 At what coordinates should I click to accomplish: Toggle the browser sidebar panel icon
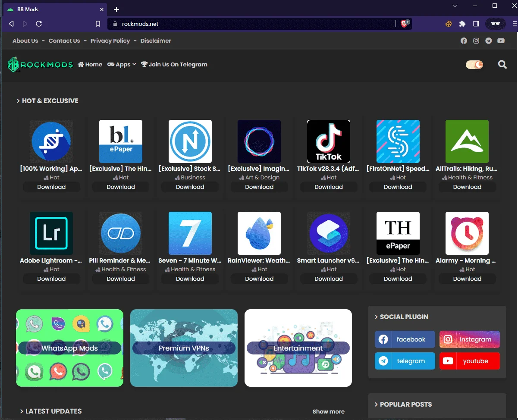point(476,24)
